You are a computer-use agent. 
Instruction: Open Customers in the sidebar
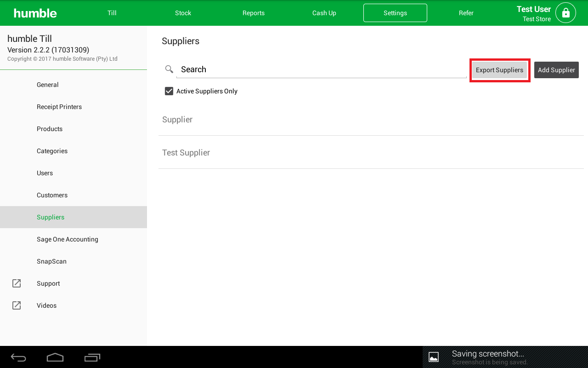pos(73,195)
